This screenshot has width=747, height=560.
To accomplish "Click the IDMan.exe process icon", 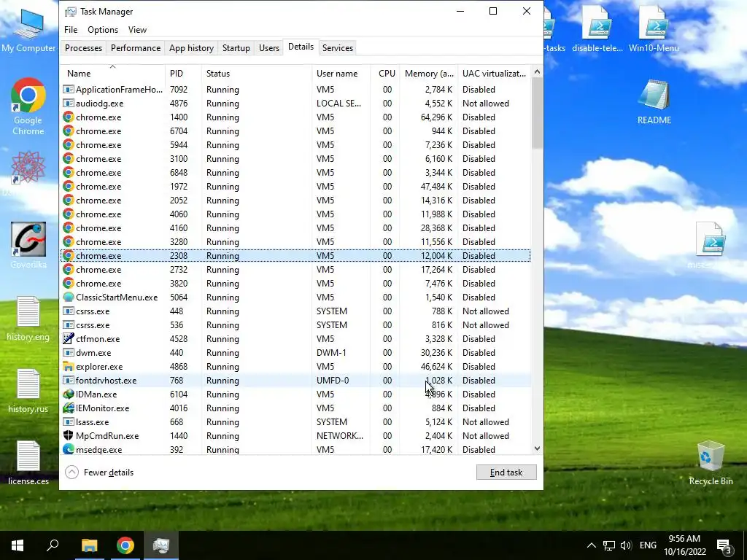I will 69,394.
